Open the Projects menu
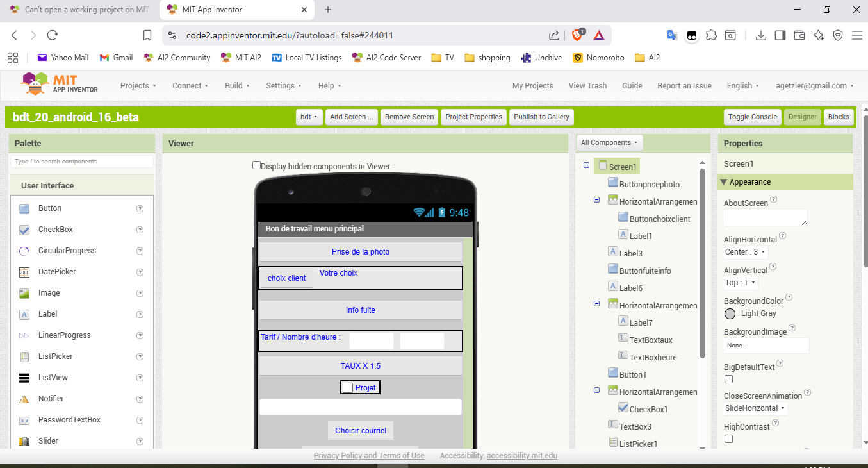 click(x=138, y=86)
